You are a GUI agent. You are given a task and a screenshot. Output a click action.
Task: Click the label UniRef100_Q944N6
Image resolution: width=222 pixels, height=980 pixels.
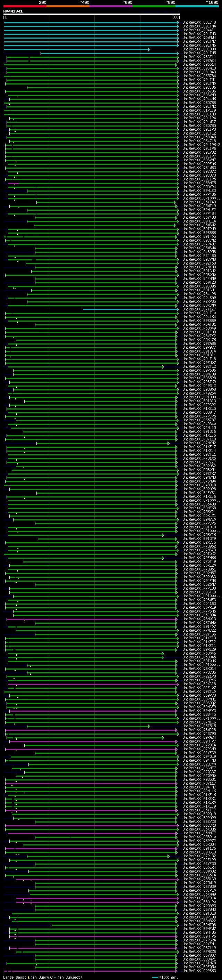(199, 99)
